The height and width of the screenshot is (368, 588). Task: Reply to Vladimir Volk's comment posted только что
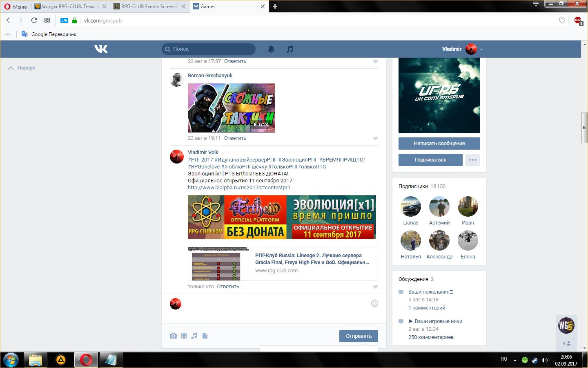228,287
